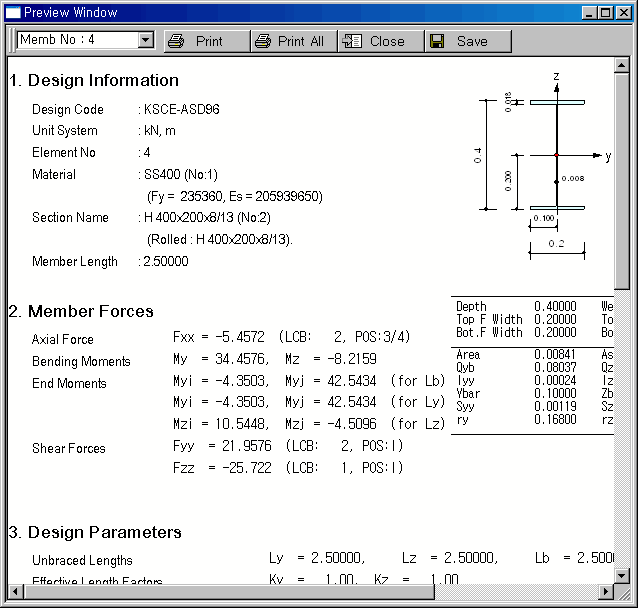Click the End Moments label
Viewport: 638px width, 608px height.
pos(69,383)
